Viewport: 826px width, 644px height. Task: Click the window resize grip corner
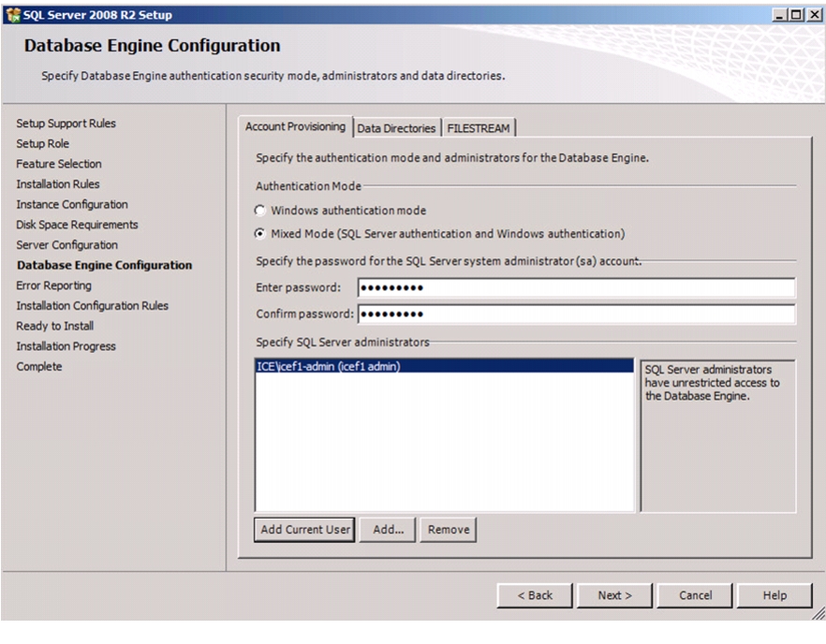coord(819,613)
